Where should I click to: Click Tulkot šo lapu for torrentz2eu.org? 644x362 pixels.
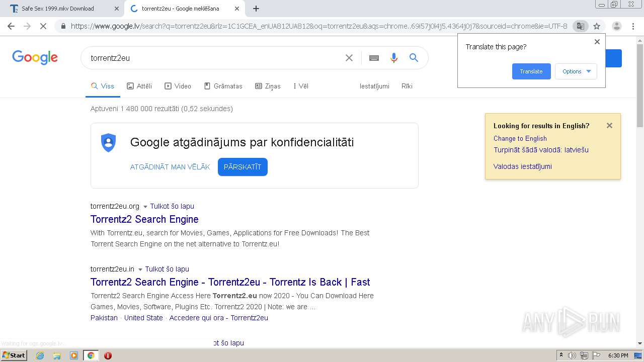tap(172, 206)
